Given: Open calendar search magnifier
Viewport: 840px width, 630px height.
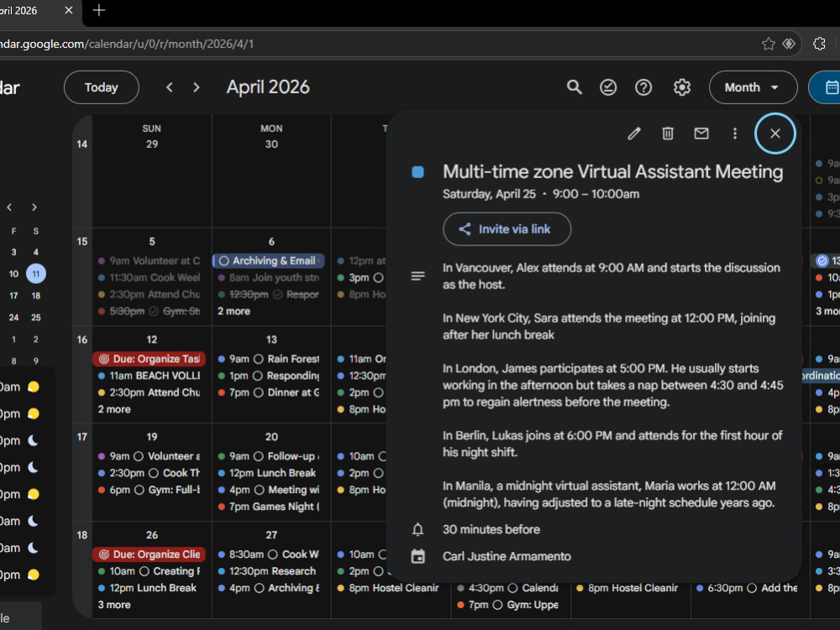Looking at the screenshot, I should pyautogui.click(x=575, y=87).
